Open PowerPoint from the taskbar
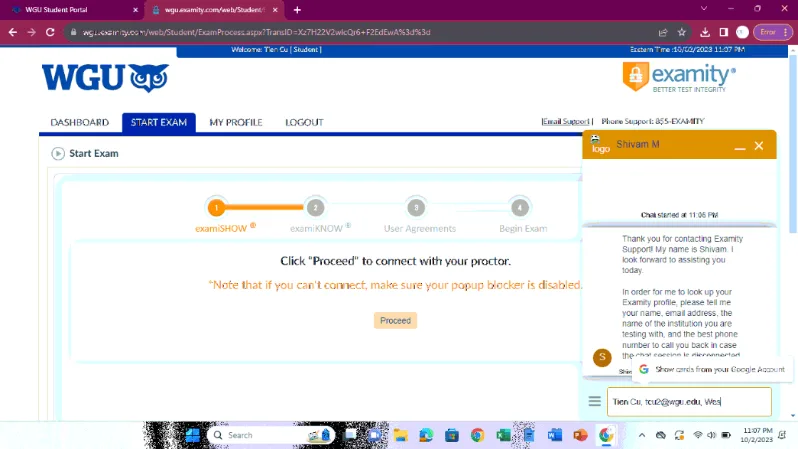Viewport: 798px width, 449px height. (x=580, y=435)
